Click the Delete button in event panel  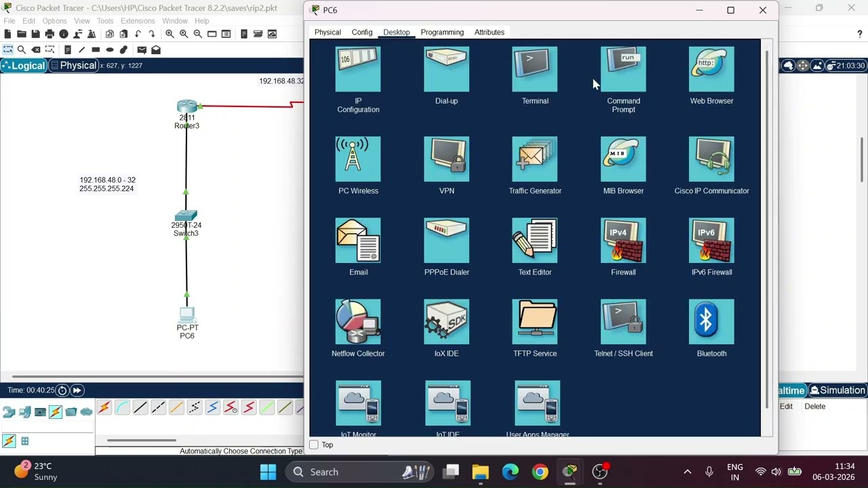pos(815,407)
